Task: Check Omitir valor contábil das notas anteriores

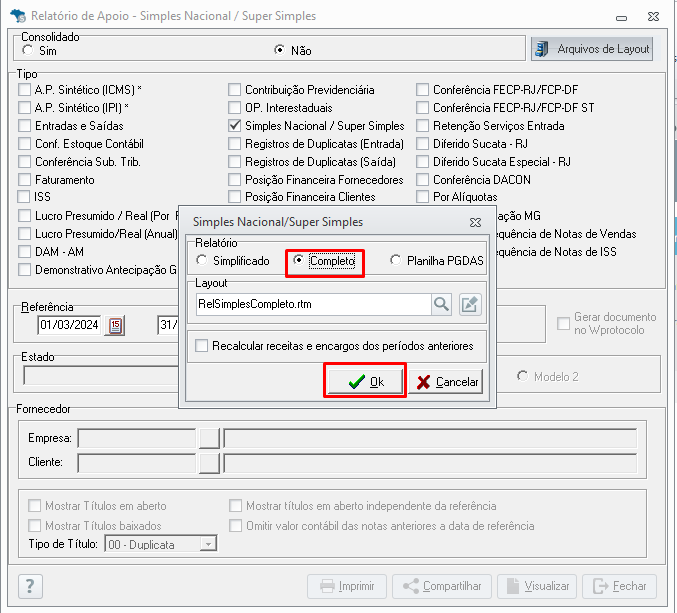Action: coord(235,525)
